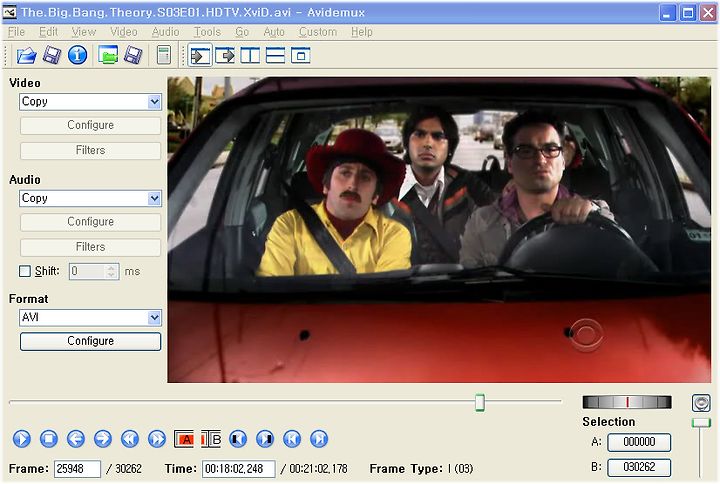This screenshot has width=720, height=484.
Task: Play the video
Action: coord(22,439)
